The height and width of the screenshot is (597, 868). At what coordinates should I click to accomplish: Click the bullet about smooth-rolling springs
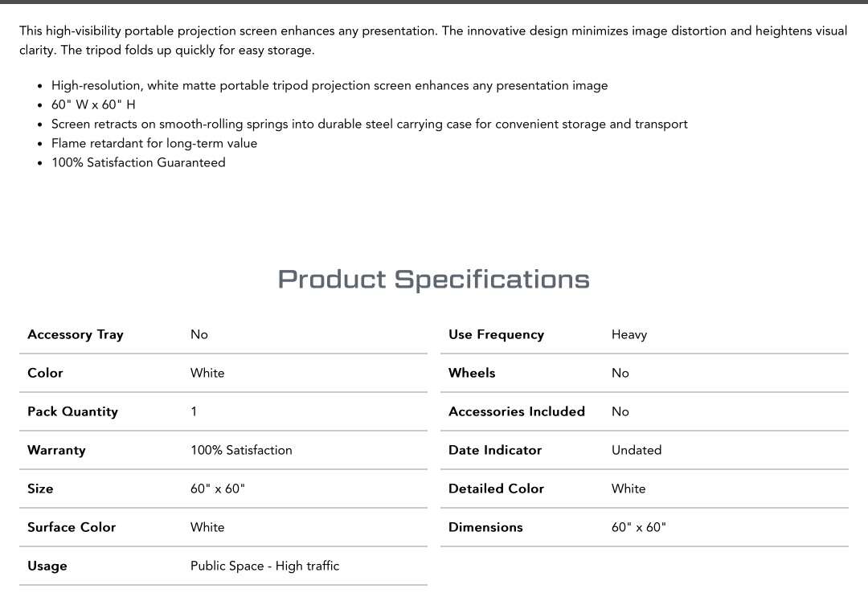(369, 124)
